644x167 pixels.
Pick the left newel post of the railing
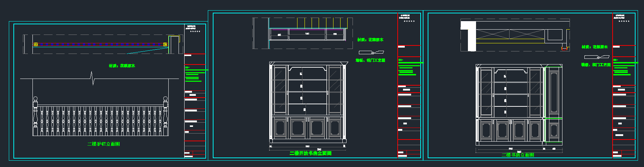35,116
